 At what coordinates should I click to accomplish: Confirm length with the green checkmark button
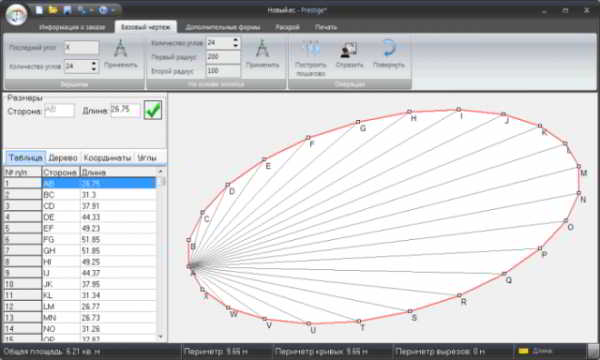[153, 110]
